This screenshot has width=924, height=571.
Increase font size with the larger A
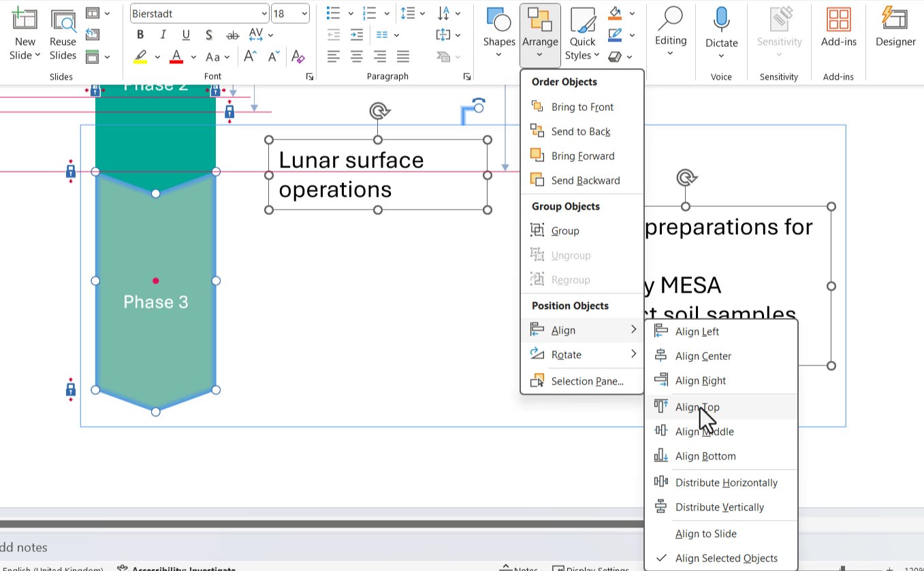click(x=250, y=57)
